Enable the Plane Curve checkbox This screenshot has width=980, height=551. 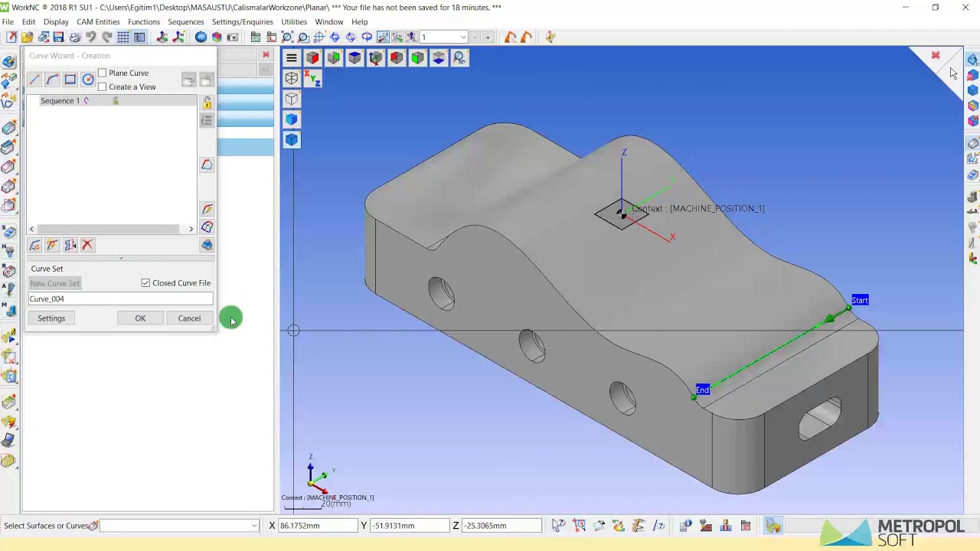point(102,73)
